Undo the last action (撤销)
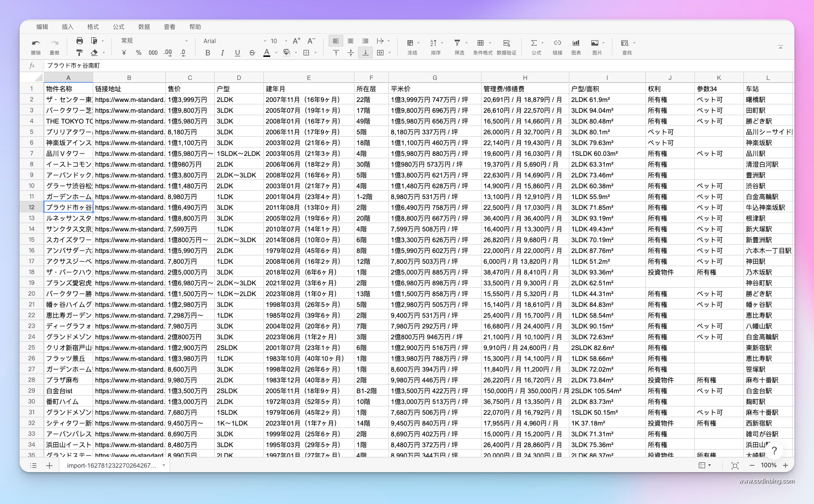Image resolution: width=814 pixels, height=504 pixels. coord(36,47)
